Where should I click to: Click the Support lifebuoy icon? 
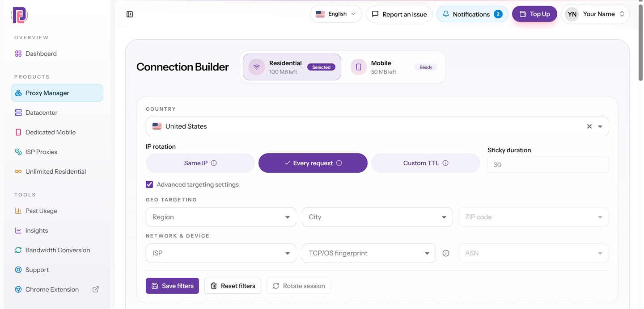(x=18, y=270)
